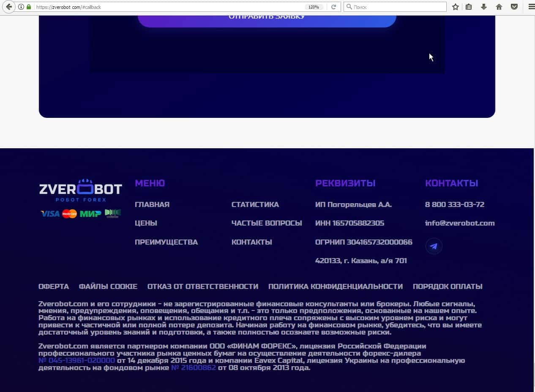Reload the page with refresh icon

pos(333,7)
